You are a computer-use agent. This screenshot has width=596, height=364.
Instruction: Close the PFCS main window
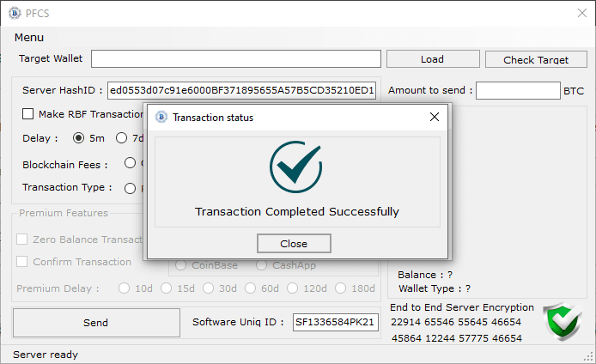[581, 13]
